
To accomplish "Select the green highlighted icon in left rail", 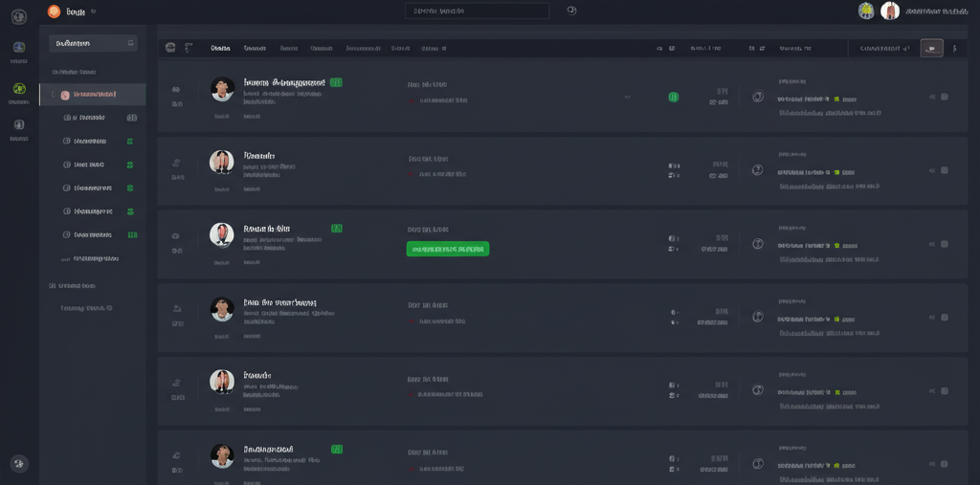I will coord(19,88).
